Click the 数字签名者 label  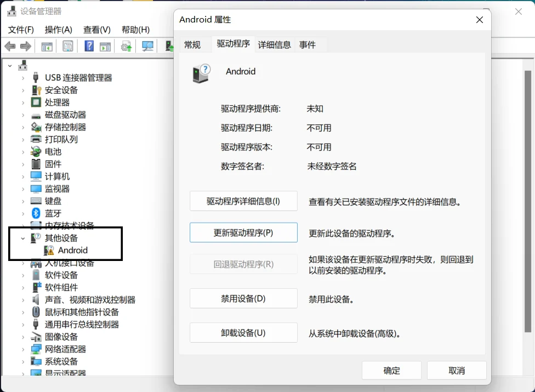(242, 166)
